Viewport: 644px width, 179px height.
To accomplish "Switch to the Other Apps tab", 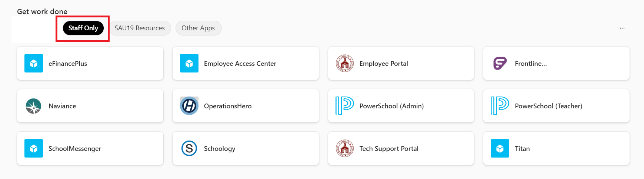I will 198,28.
